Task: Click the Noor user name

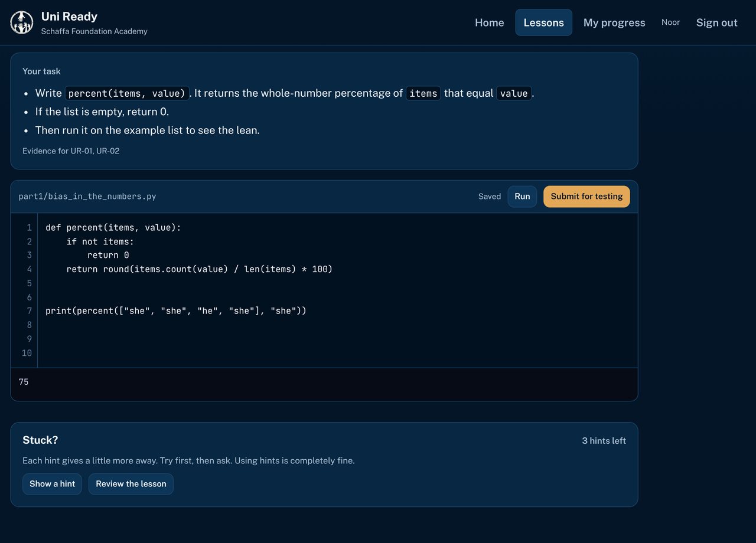Action: [x=670, y=22]
